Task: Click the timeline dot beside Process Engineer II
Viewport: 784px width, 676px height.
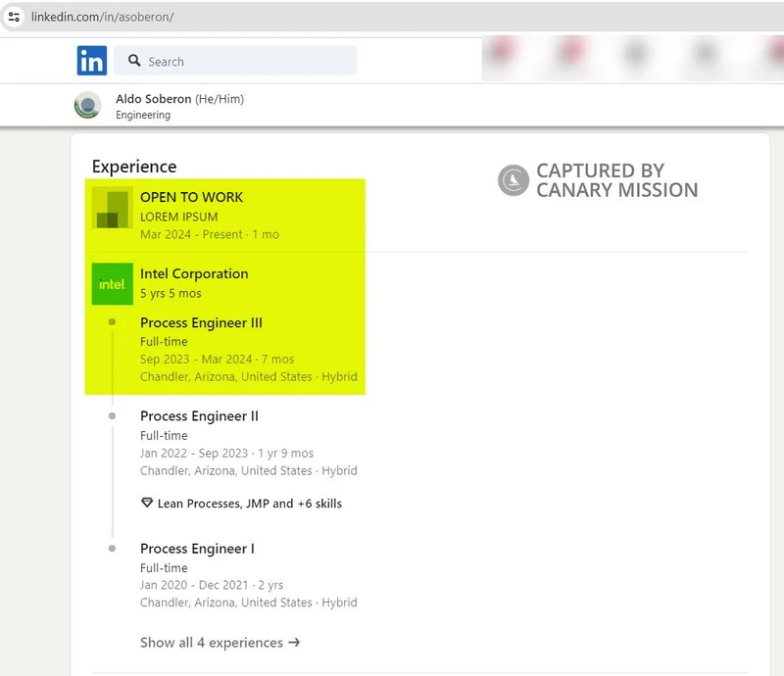Action: [x=114, y=415]
